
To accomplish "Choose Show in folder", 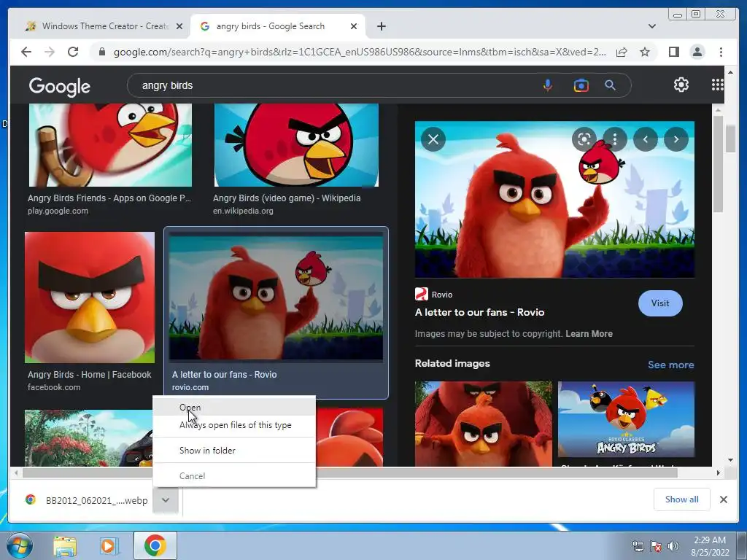I will point(234,450).
